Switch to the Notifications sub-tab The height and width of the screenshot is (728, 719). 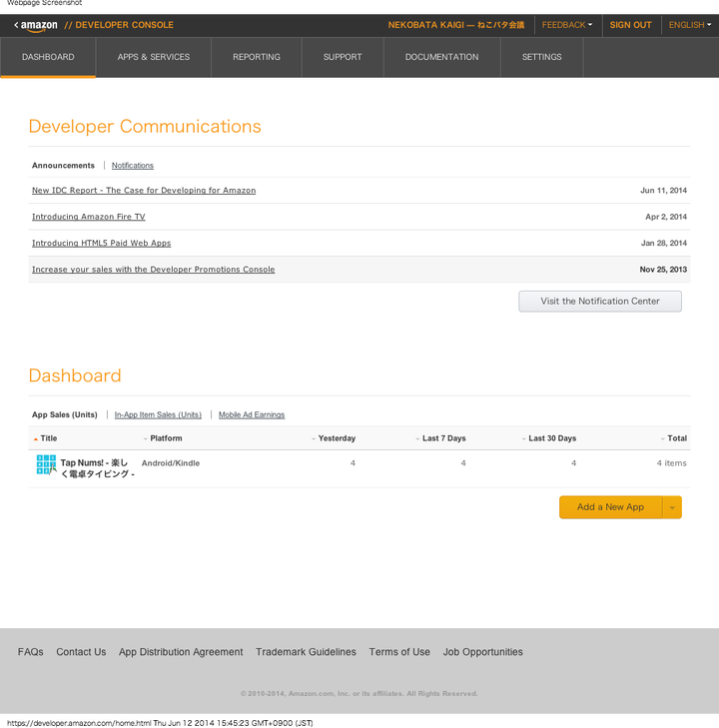(x=132, y=166)
